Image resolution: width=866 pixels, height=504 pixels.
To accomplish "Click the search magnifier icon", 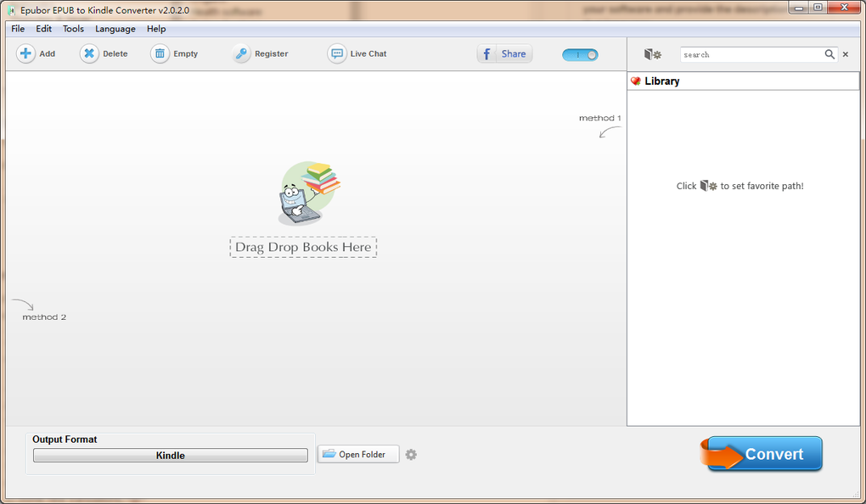I will pyautogui.click(x=829, y=54).
